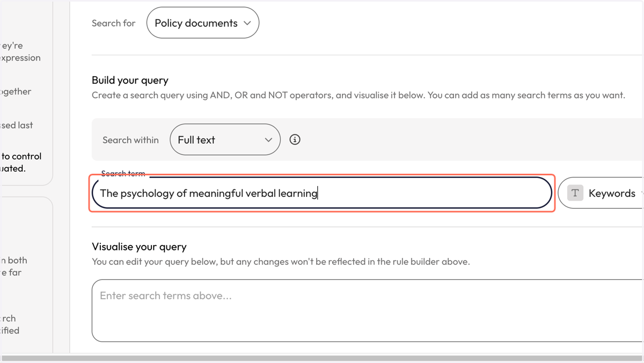Open the Keywords type dropdown
Image resolution: width=644 pixels, height=363 pixels.
tap(601, 193)
